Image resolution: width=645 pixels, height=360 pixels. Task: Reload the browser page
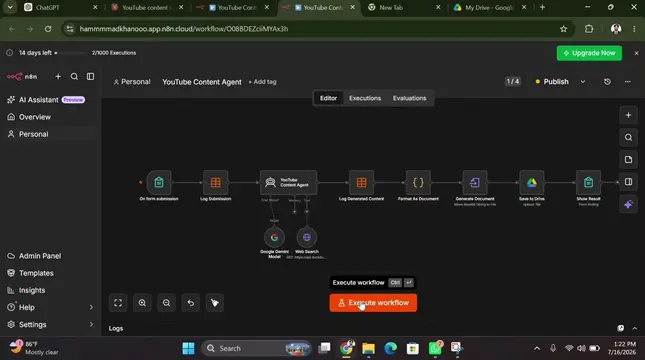48,29
